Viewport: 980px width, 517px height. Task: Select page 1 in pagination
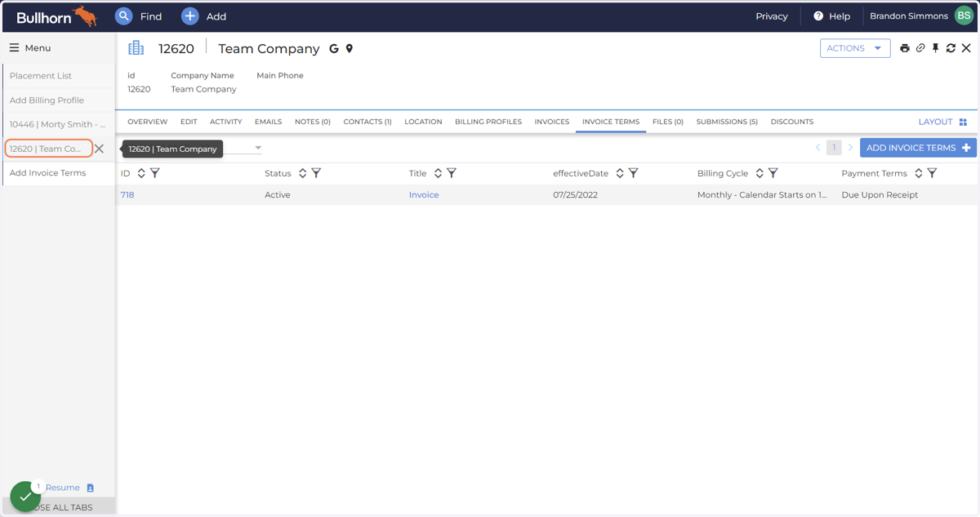[x=834, y=148]
